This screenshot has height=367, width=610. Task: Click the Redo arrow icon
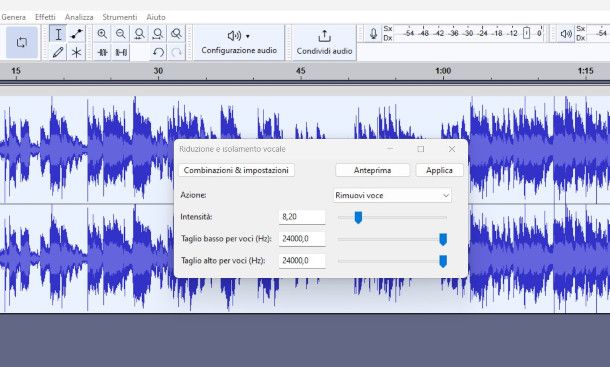coord(176,52)
